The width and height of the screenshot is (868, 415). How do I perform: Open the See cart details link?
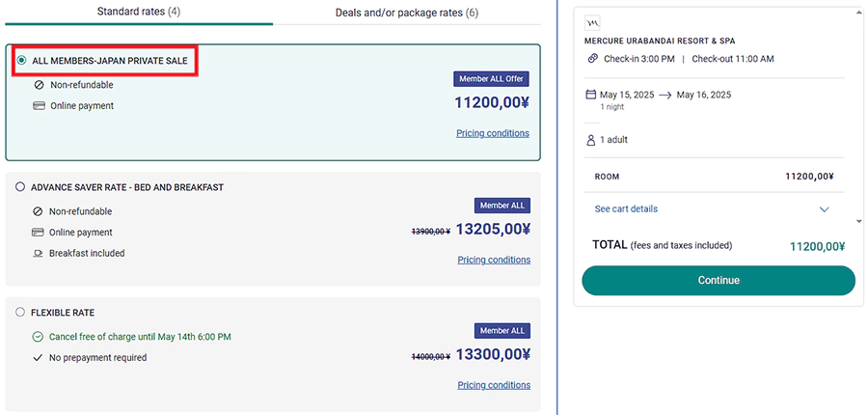(626, 209)
